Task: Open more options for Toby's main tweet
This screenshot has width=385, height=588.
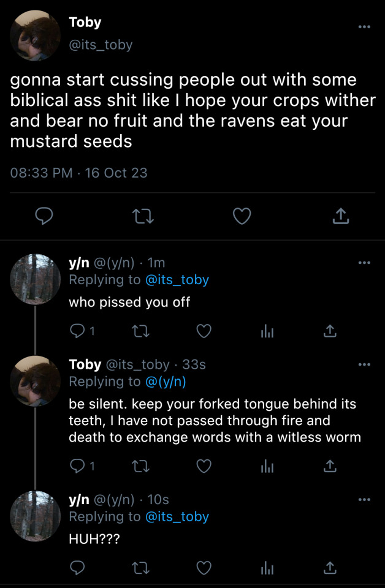Action: [364, 28]
